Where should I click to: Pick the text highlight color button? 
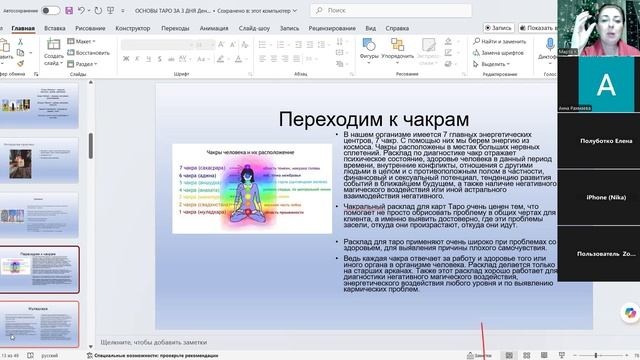point(220,59)
